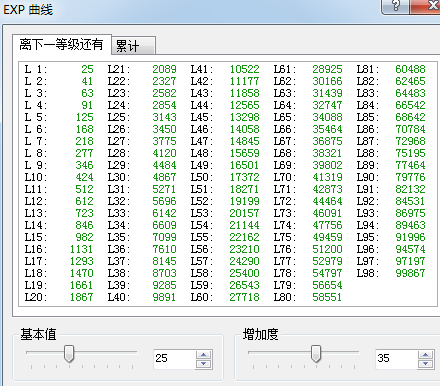Click the EXP 曲线 window title
440x386 pixels.
point(28,9)
